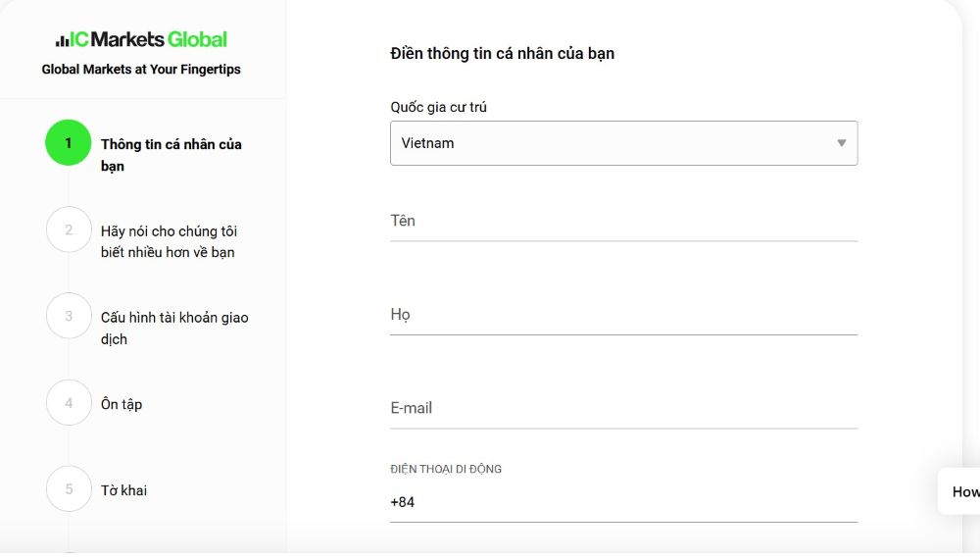Click step 3 circle in sidebar

(69, 316)
